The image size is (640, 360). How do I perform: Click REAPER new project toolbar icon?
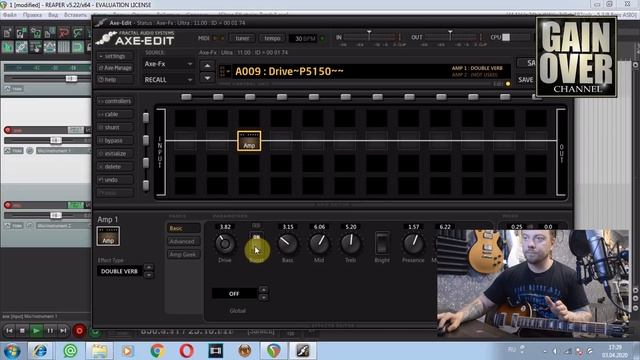click(8, 33)
